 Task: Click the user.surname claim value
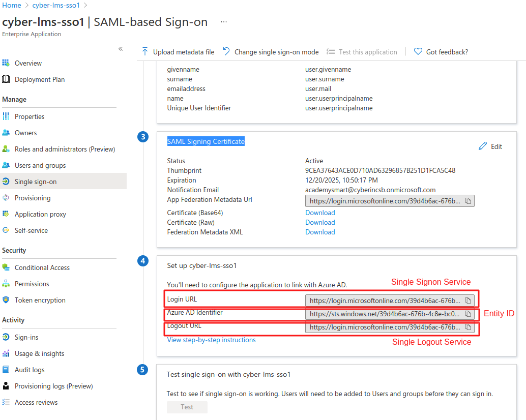pos(325,79)
